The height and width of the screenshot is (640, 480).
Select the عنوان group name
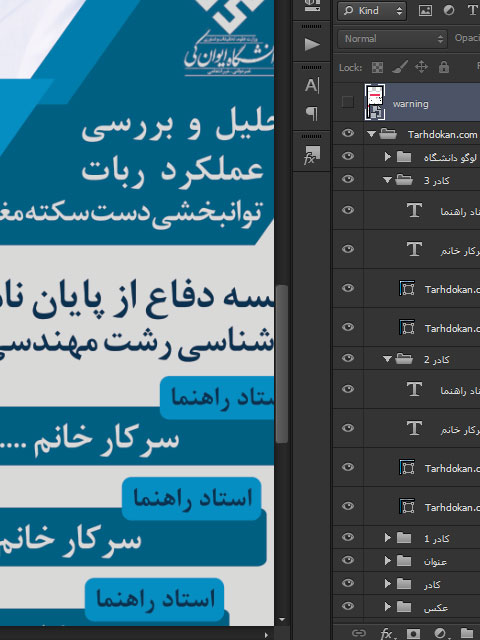tap(436, 562)
